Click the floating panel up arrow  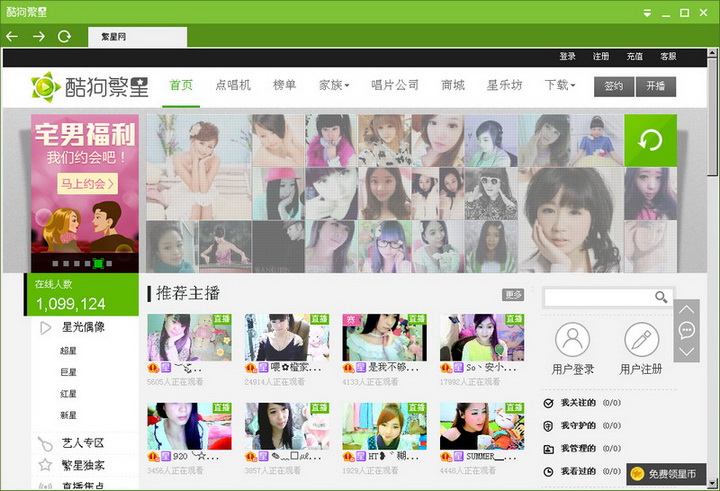[x=686, y=309]
